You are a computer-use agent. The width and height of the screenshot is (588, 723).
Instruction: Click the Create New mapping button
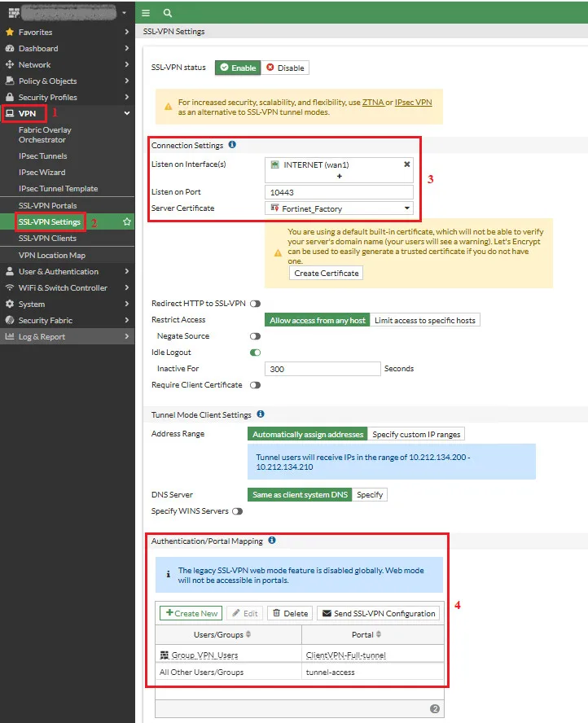tap(191, 613)
